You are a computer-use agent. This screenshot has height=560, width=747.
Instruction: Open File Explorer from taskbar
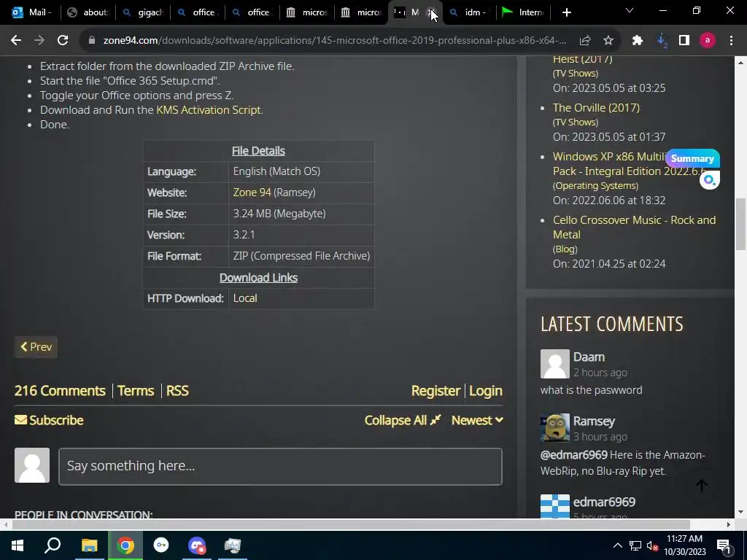[89, 545]
